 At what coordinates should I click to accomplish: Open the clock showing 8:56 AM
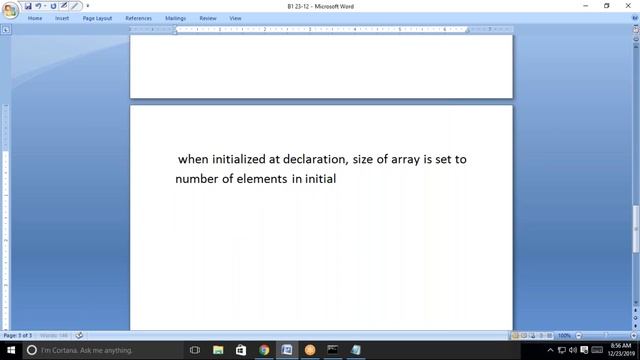[620, 350]
